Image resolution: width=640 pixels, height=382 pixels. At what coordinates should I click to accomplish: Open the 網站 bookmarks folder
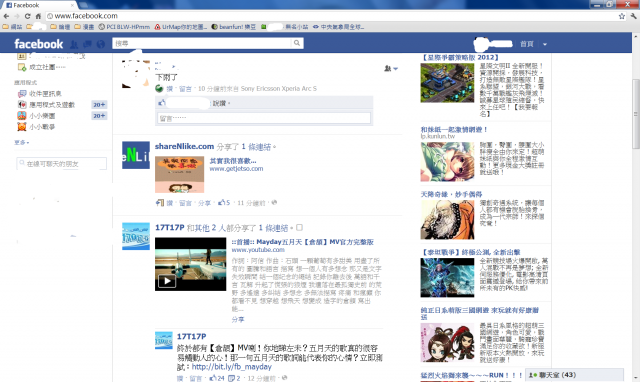(12, 27)
